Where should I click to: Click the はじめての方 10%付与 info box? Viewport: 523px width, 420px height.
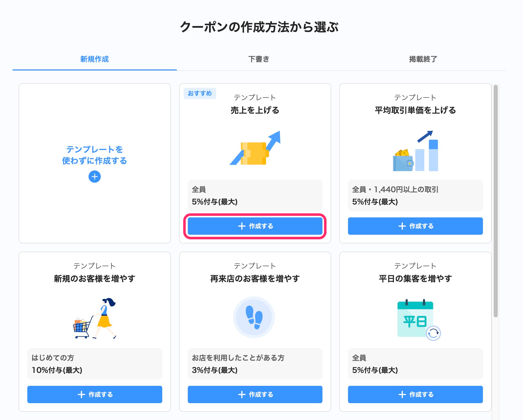point(95,364)
